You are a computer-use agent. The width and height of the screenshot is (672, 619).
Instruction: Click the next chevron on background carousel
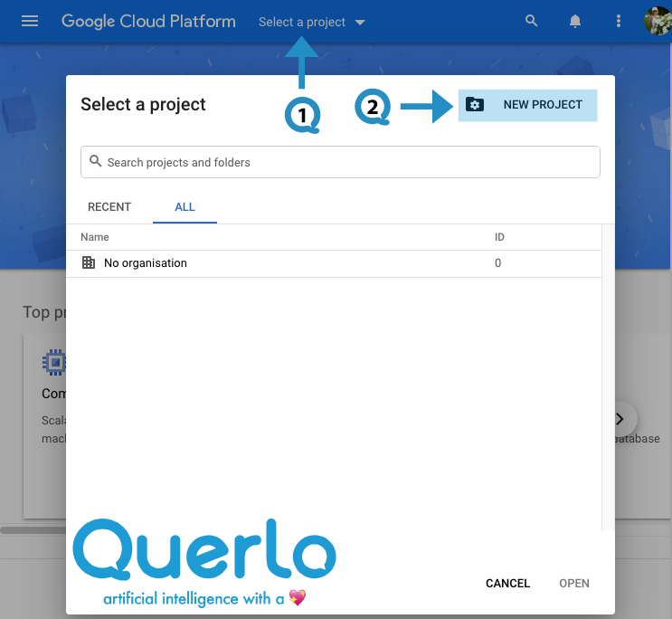pos(620,419)
